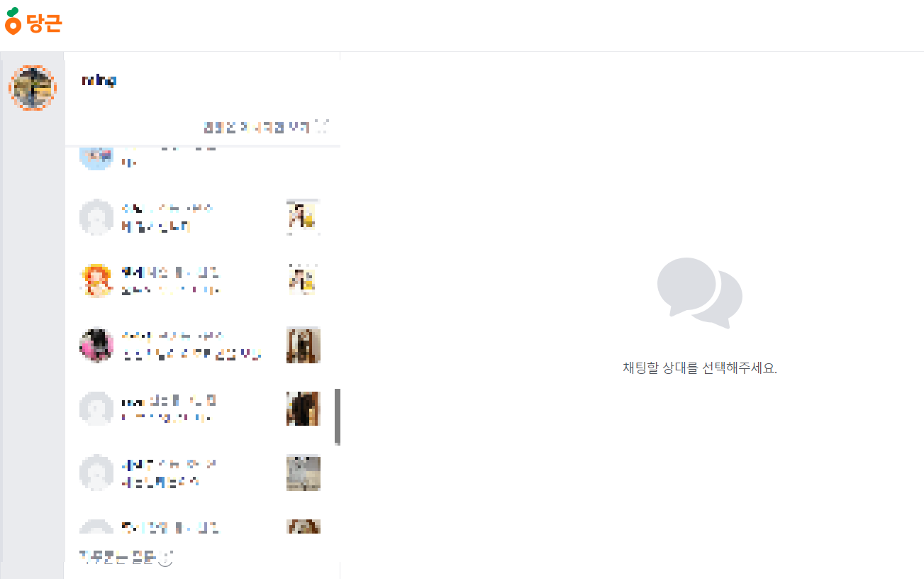Image resolution: width=924 pixels, height=579 pixels.
Task: Open the profile picture in the left sidebar
Action: coord(32,87)
